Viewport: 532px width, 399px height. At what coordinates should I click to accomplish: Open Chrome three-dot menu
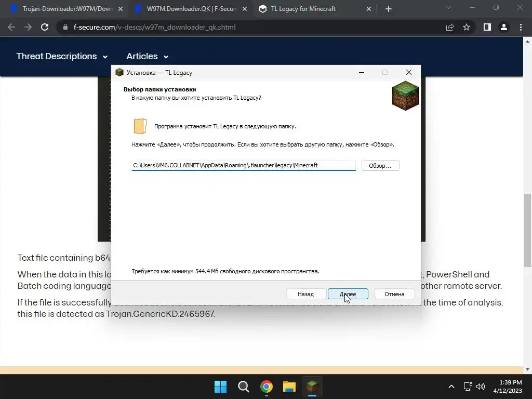[x=521, y=27]
